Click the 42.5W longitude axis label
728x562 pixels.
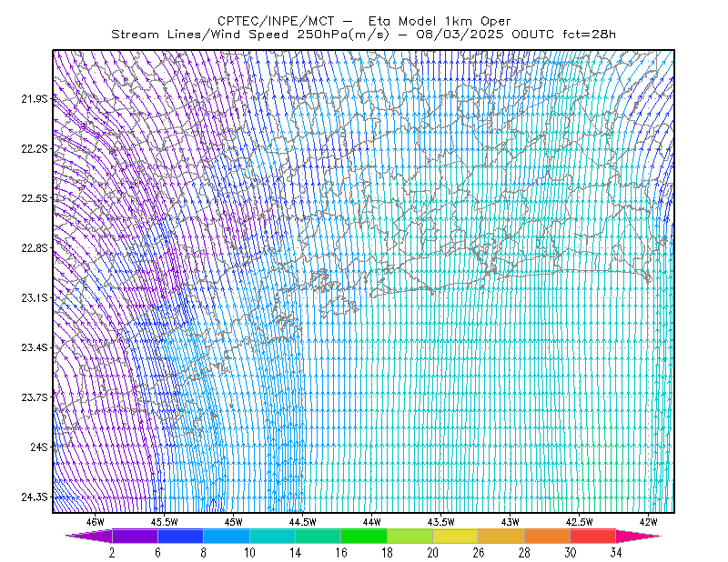coord(579,522)
